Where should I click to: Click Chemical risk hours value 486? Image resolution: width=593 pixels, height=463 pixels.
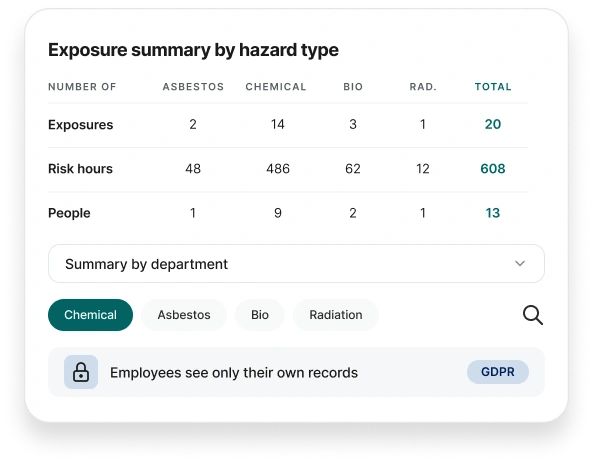pos(278,169)
